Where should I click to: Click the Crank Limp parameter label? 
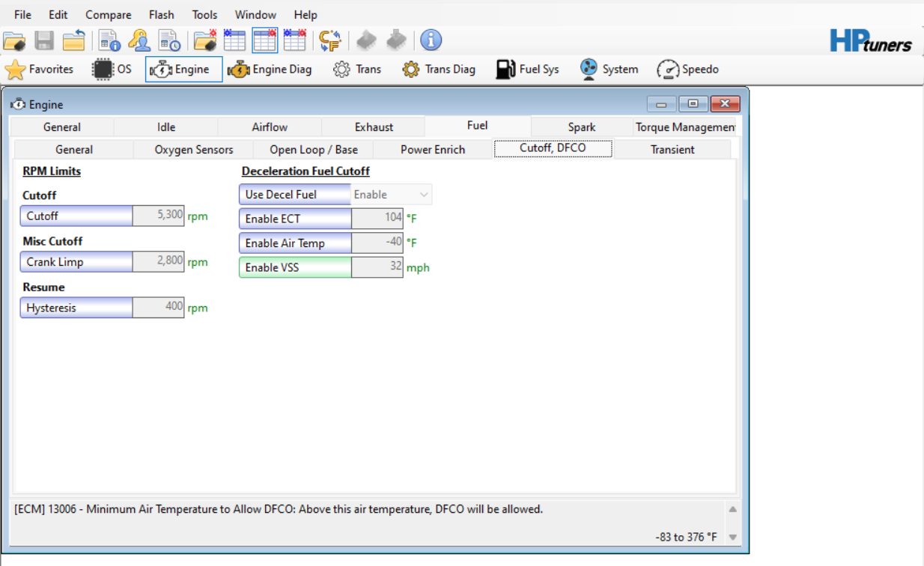click(x=76, y=262)
